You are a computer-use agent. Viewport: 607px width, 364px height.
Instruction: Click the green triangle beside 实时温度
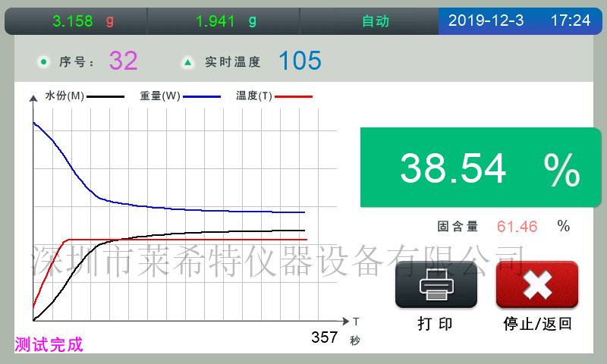[187, 62]
